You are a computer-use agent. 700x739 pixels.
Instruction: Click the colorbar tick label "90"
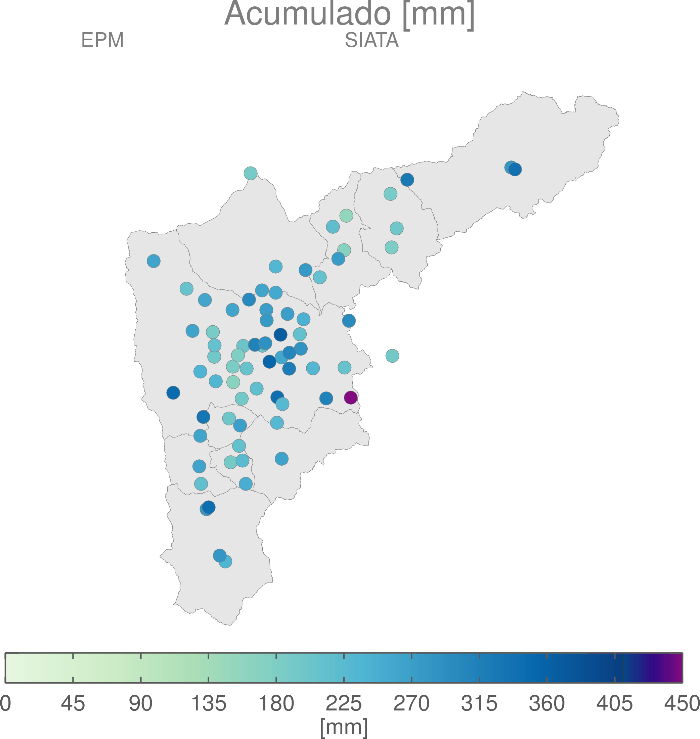click(x=141, y=703)
